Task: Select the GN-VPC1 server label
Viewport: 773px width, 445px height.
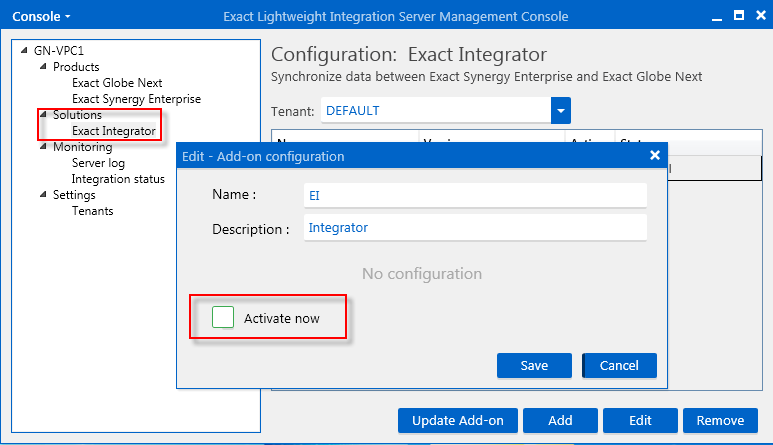Action: [x=59, y=51]
